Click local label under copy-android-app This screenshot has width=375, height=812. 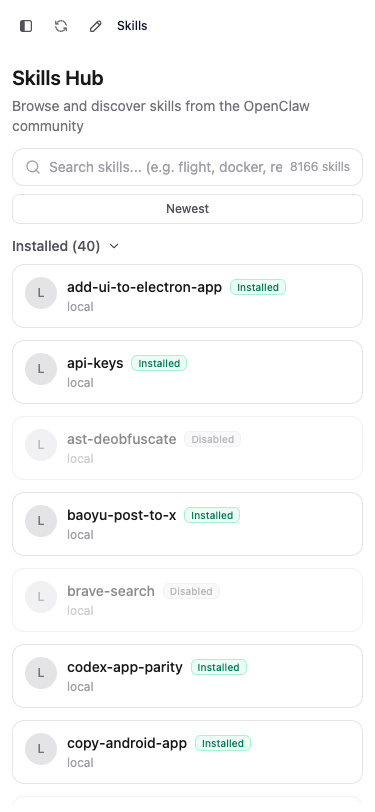point(80,763)
